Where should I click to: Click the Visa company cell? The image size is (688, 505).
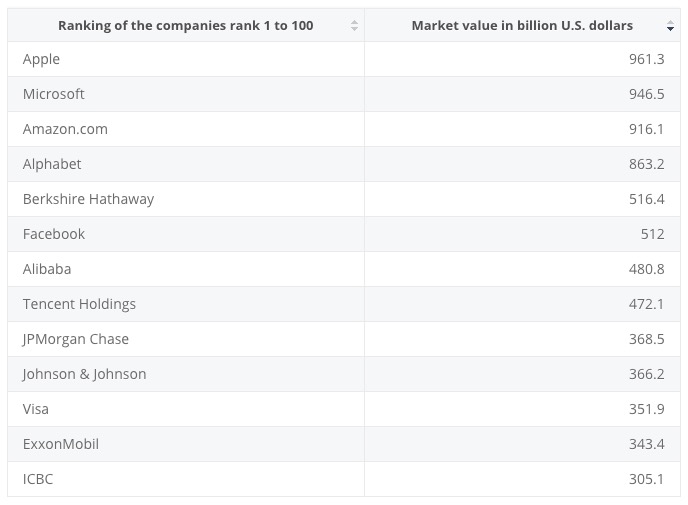35,409
